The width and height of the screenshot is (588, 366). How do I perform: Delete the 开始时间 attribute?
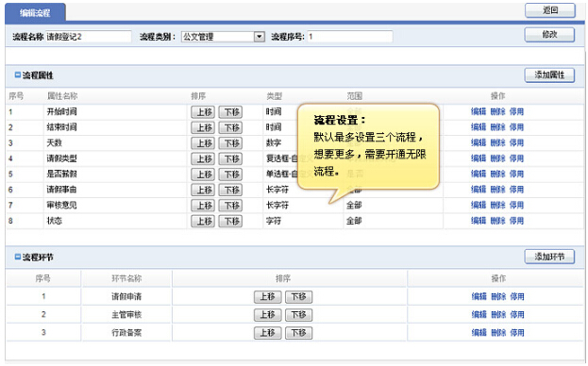(497, 111)
